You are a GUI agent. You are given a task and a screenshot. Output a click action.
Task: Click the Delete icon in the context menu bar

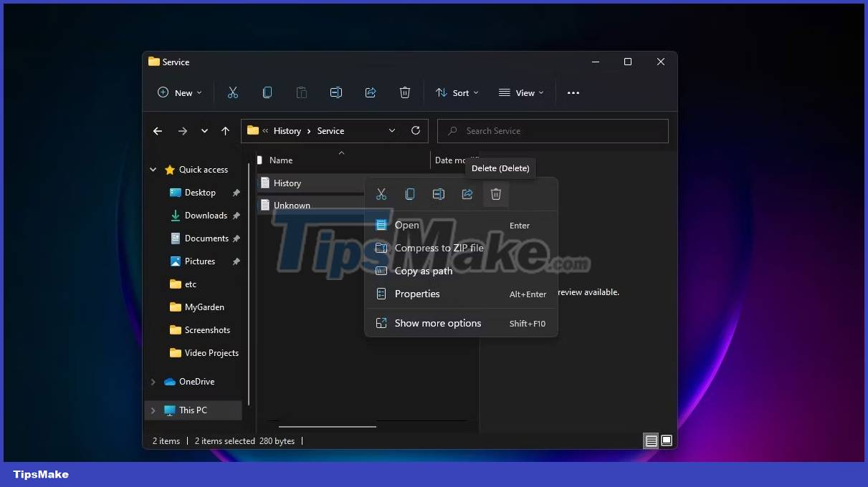coord(496,194)
